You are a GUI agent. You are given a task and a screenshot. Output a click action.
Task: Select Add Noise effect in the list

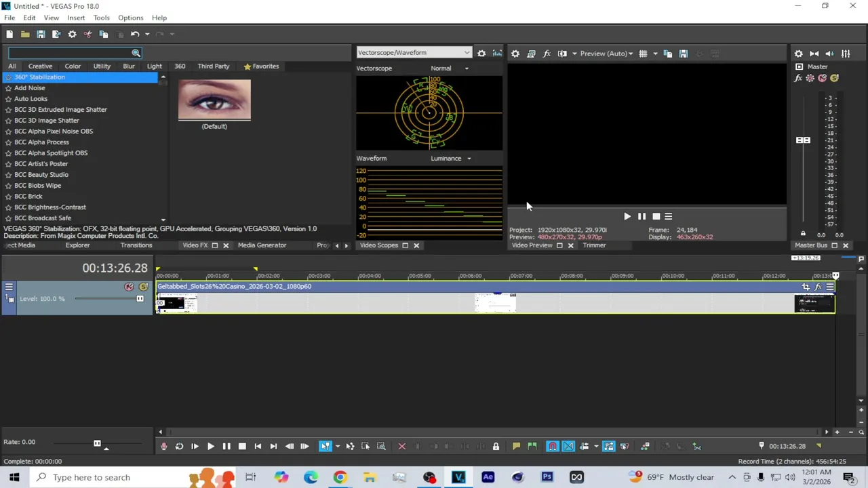30,88
